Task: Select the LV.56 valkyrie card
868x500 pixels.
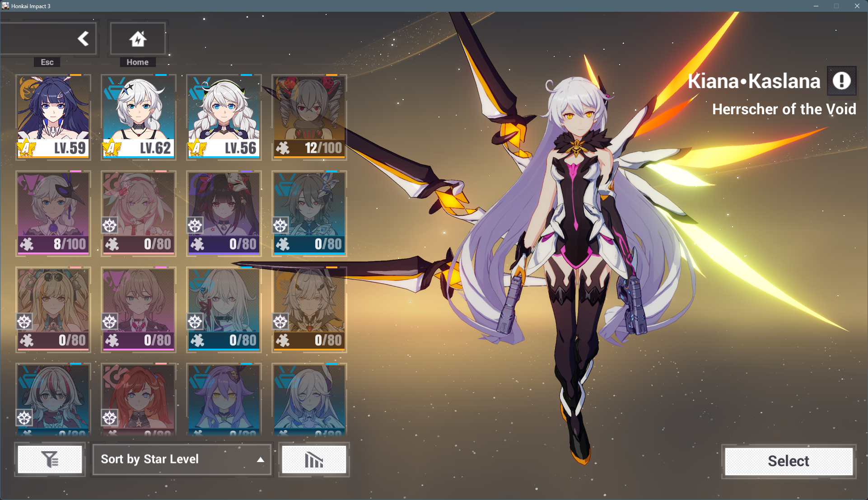Action: coord(224,117)
